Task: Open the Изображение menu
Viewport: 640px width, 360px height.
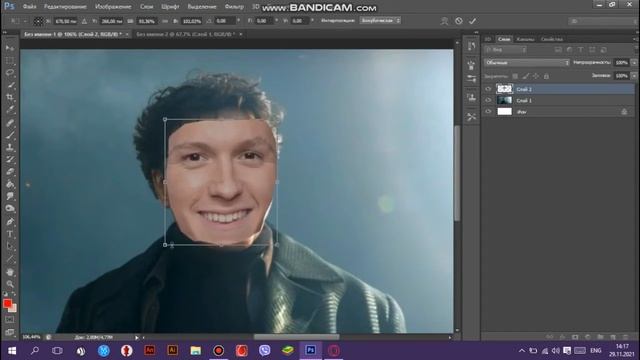Action: click(x=113, y=7)
